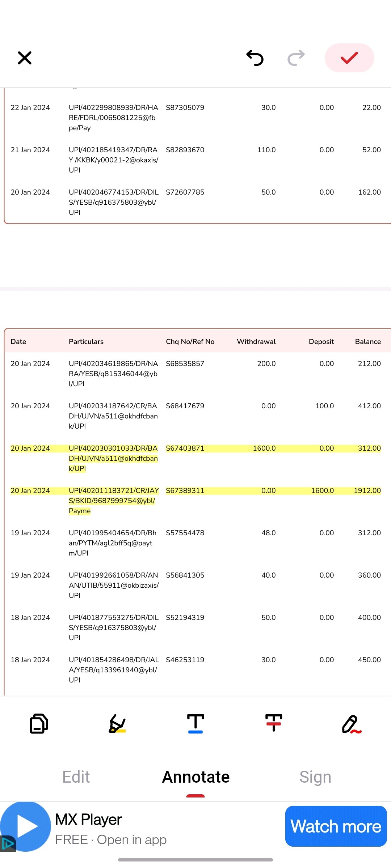Choose the strikethrough text tool
391x868 pixels.
pos(274,723)
